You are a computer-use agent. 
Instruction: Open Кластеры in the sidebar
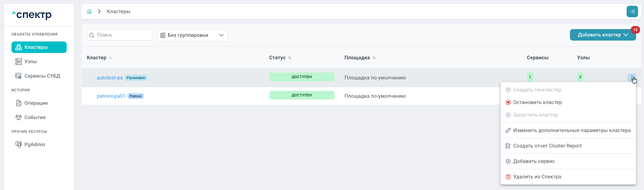tap(39, 47)
